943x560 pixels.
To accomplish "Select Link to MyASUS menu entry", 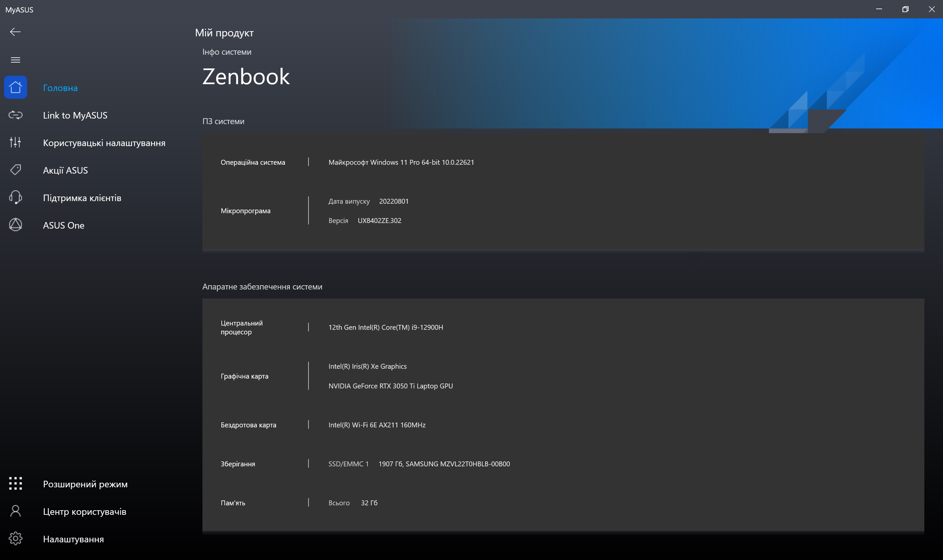I will pos(75,116).
